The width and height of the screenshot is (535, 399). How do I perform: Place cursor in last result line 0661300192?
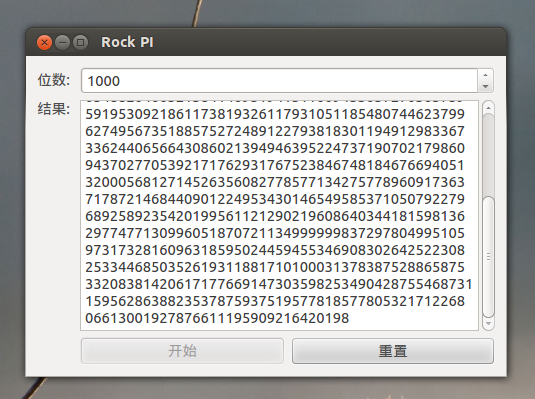[x=217, y=318]
